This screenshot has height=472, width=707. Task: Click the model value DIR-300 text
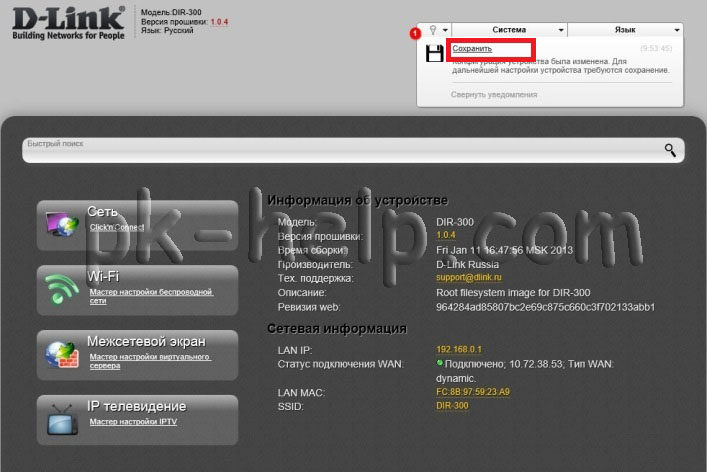[x=454, y=222]
